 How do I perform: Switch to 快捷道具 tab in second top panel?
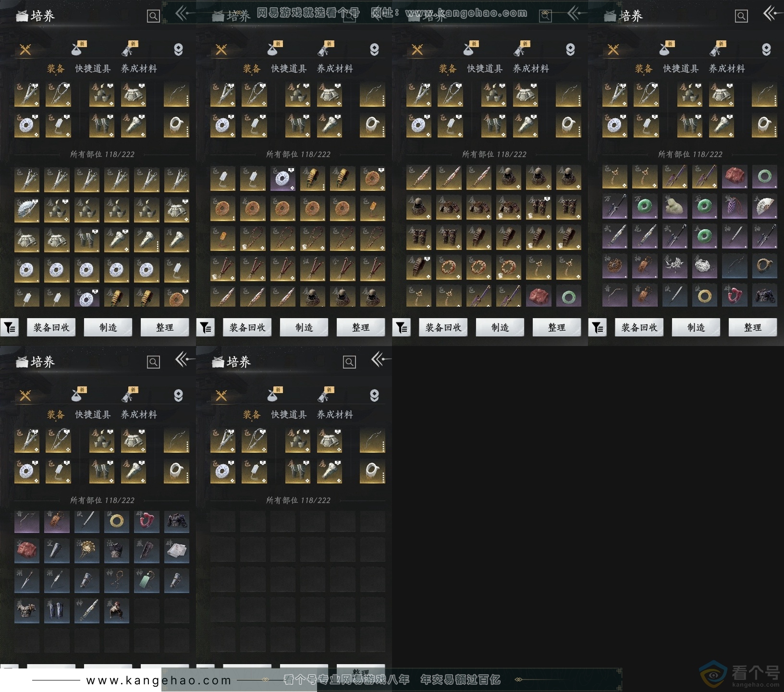(289, 69)
